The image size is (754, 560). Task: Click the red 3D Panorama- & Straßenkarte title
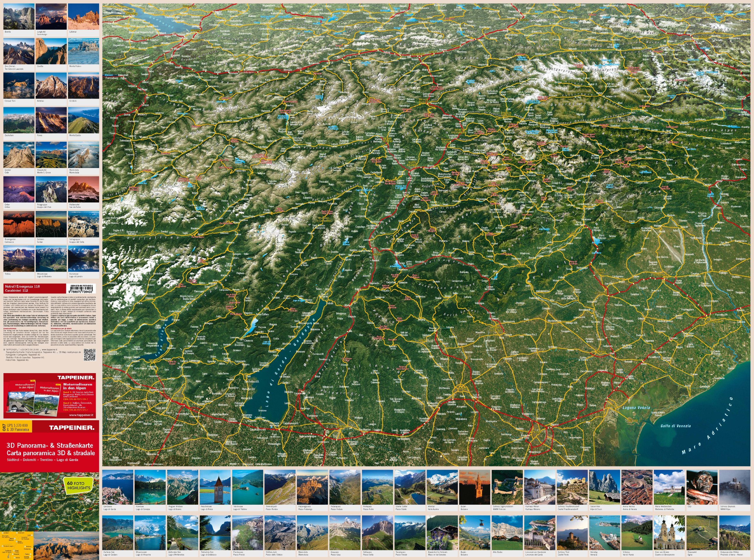point(50,446)
